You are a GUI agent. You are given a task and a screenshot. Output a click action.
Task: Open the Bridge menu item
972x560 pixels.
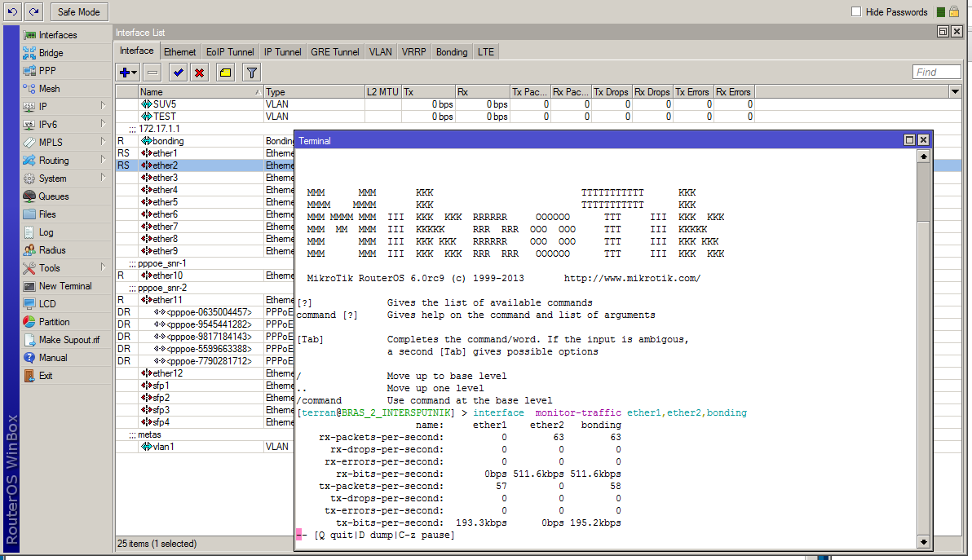(51, 53)
